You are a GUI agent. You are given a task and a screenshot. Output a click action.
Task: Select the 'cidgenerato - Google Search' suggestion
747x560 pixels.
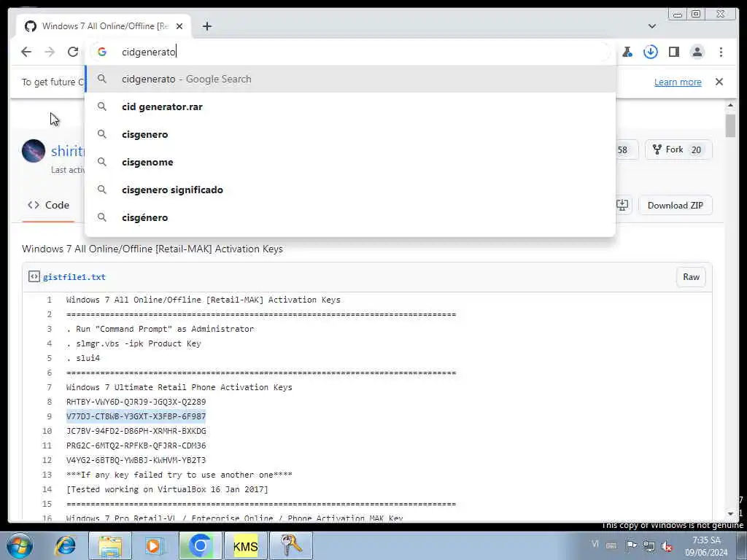350,79
